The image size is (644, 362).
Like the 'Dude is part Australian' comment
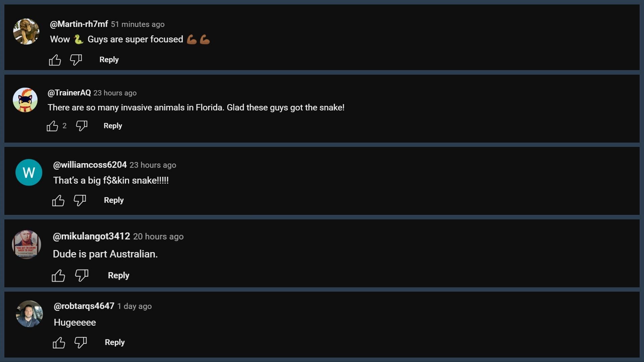(x=58, y=276)
